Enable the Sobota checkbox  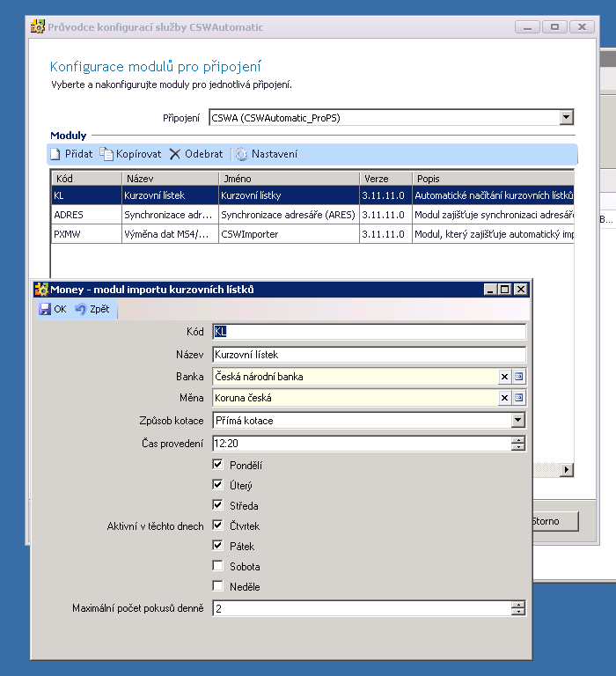point(217,566)
